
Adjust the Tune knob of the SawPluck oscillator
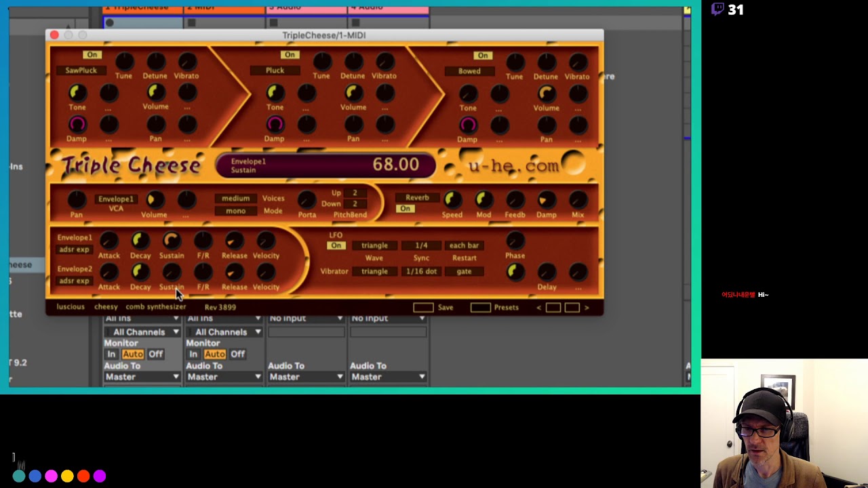point(124,62)
